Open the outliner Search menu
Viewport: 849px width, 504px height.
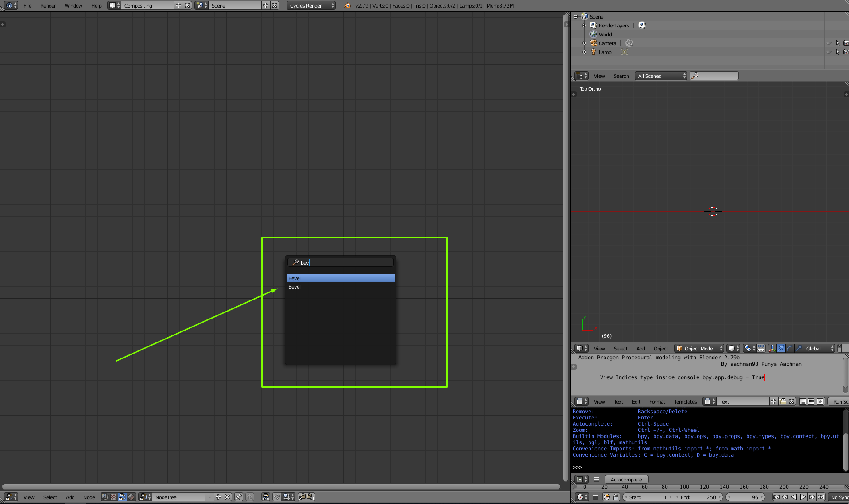(621, 76)
